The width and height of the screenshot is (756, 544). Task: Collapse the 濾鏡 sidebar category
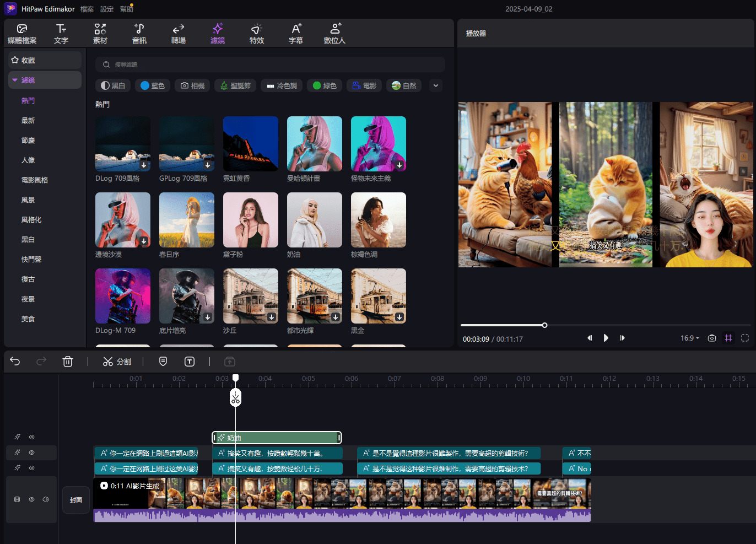(x=15, y=80)
